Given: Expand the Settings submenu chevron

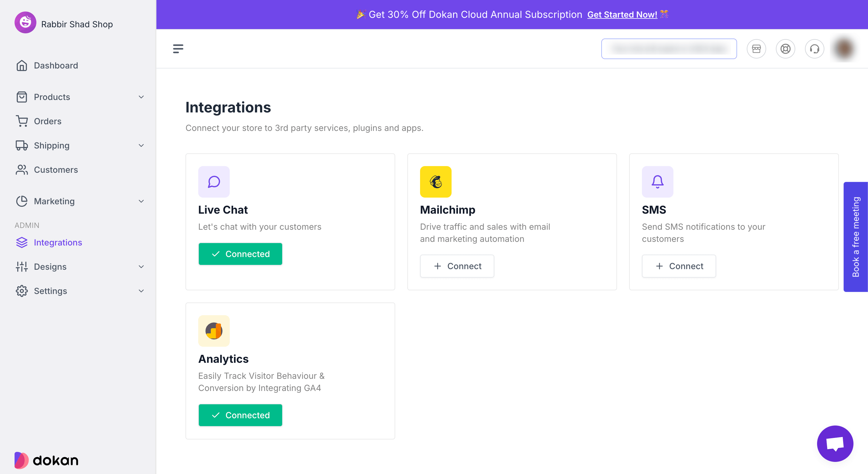Looking at the screenshot, I should click(x=141, y=291).
